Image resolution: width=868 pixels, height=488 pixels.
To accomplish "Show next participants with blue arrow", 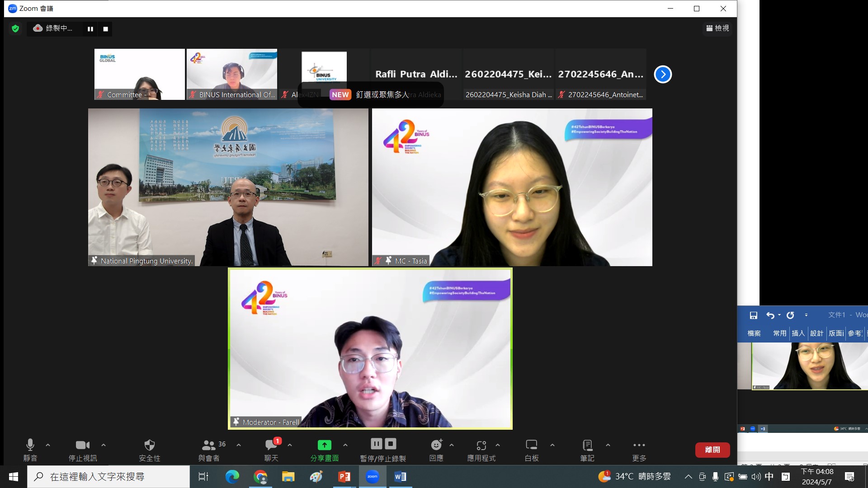I will pos(663,75).
